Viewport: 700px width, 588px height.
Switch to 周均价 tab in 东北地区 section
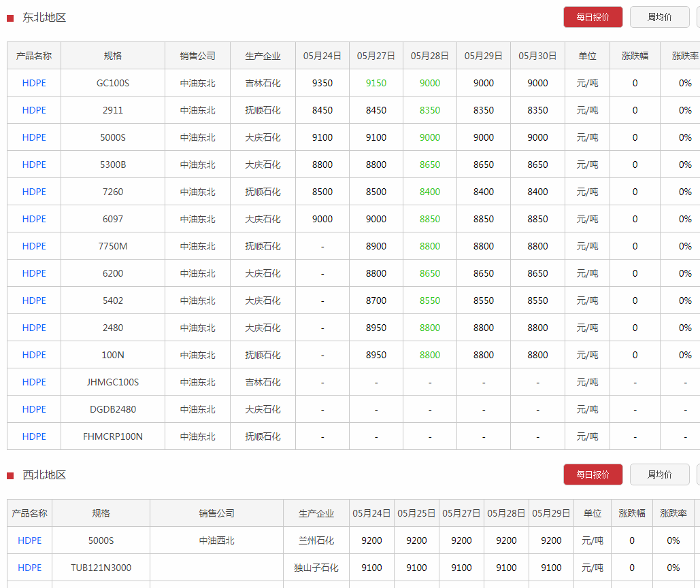(x=659, y=17)
